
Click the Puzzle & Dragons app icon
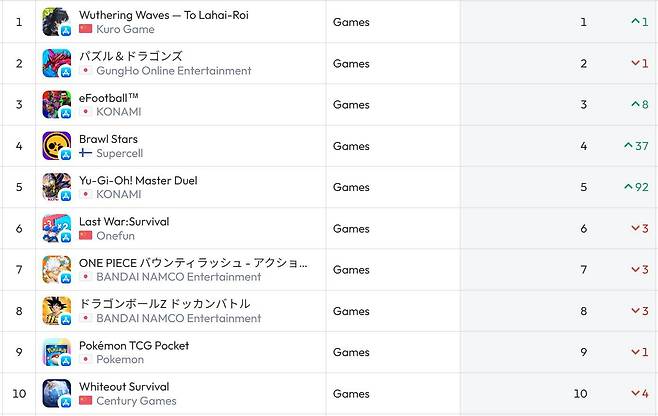point(56,63)
